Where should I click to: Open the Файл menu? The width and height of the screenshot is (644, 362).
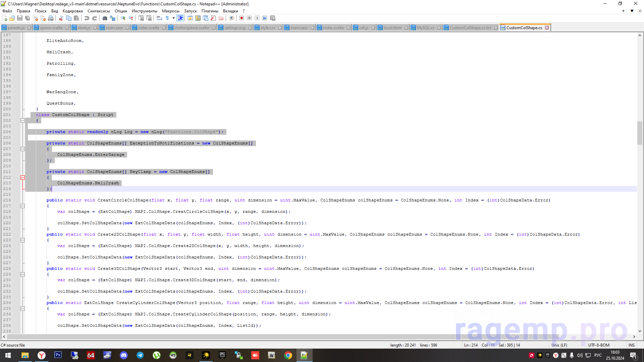[7, 11]
